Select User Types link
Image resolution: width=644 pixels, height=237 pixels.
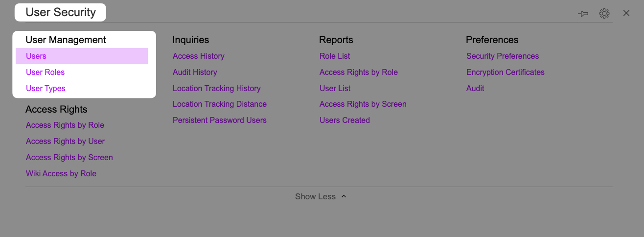(x=46, y=88)
